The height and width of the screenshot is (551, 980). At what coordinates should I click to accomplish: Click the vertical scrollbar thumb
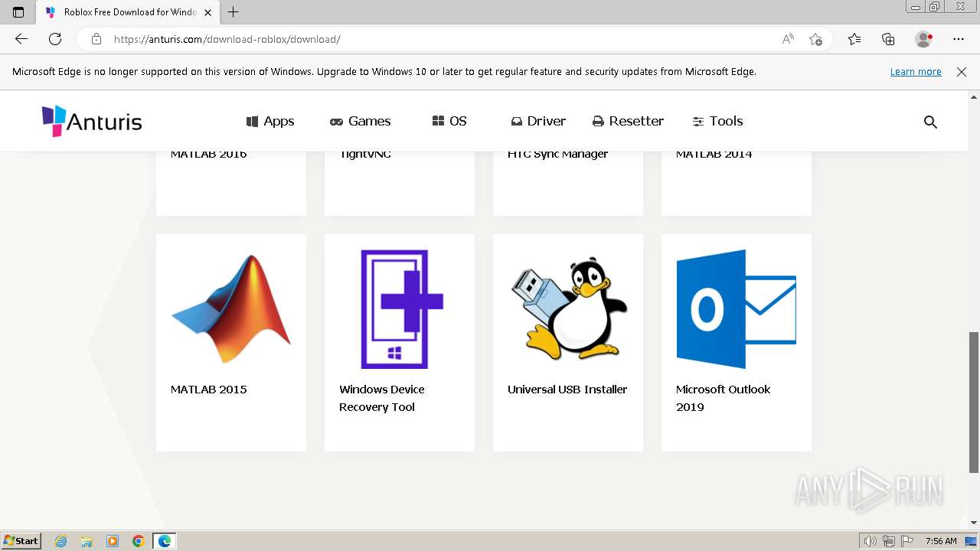[x=974, y=403]
